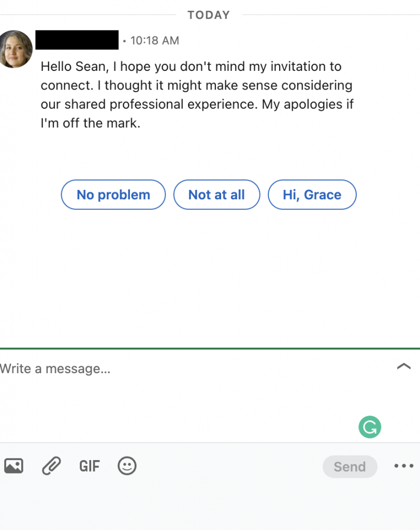Screen dimensions: 420x530
Task: Open the GIF picker
Action: (89, 466)
